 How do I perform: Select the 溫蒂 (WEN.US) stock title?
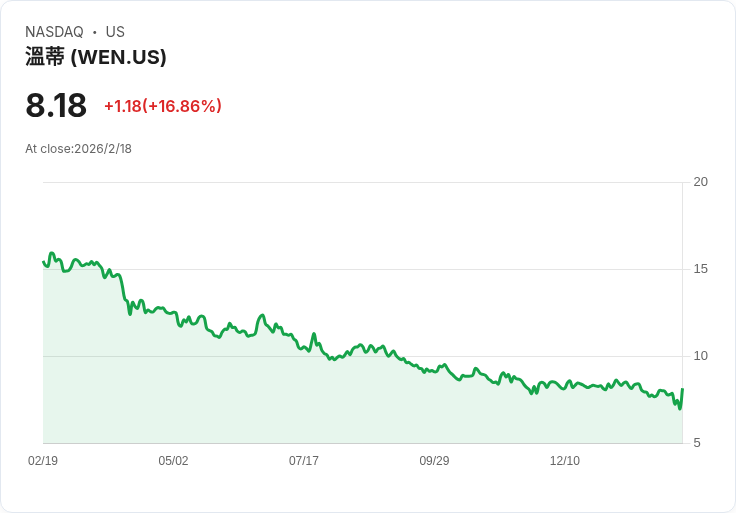click(96, 57)
